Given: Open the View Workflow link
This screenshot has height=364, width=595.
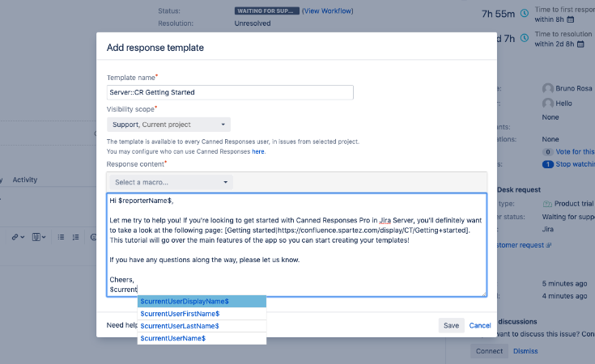Looking at the screenshot, I should [x=327, y=11].
